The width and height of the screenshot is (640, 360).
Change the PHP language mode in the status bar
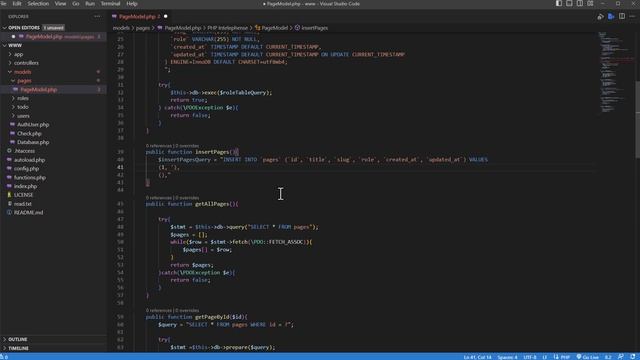(x=565, y=357)
